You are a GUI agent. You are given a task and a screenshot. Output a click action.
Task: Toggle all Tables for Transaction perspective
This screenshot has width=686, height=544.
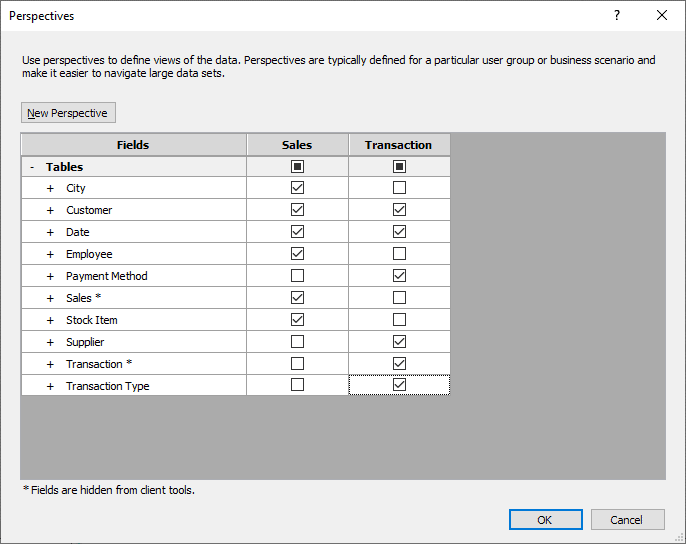[399, 167]
